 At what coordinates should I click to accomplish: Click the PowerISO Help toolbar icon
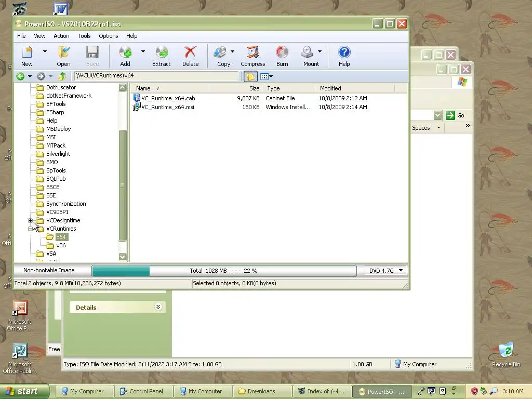[344, 56]
